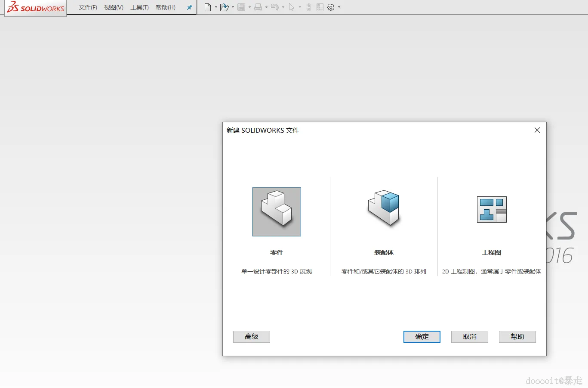Image resolution: width=588 pixels, height=388 pixels.
Task: Open an existing file via toolbar icon
Action: coord(224,7)
